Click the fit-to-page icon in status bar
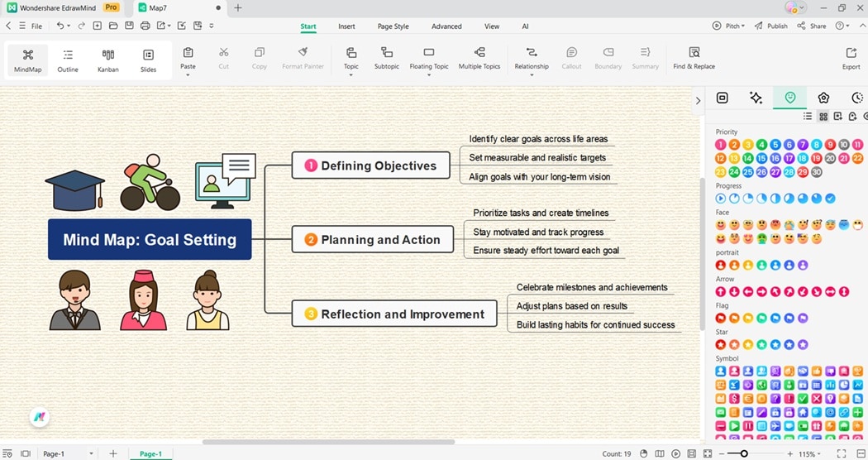 tap(708, 453)
